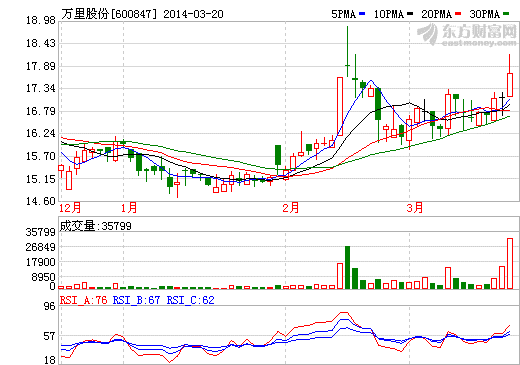Click the 3月 month label
The width and height of the screenshot is (520, 365).
(x=415, y=208)
